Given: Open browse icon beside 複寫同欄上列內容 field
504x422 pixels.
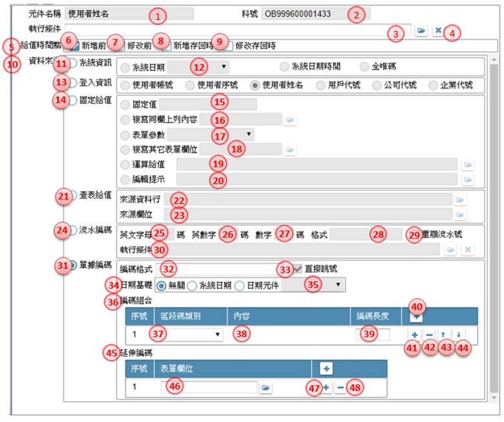Looking at the screenshot, I should [x=290, y=120].
